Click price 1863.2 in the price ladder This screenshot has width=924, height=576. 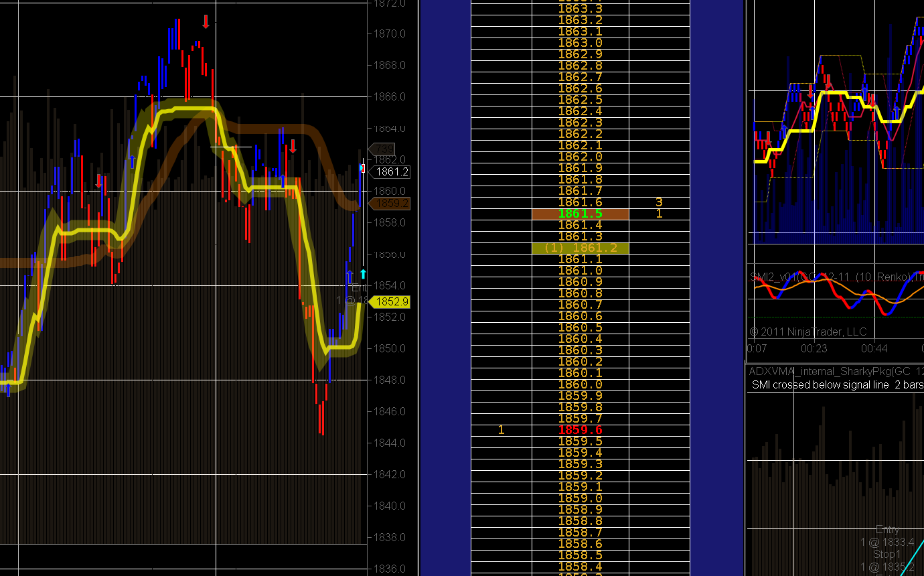click(x=580, y=20)
